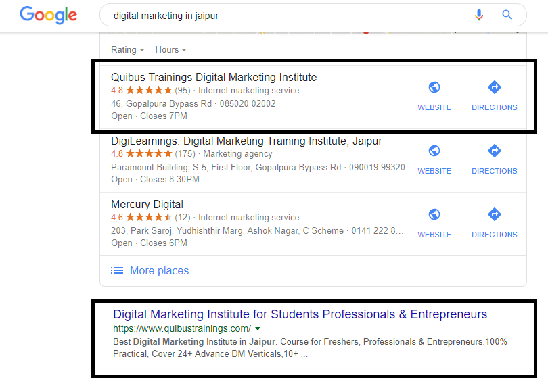
Task: Open the Google homepage via the logo
Action: (x=47, y=15)
